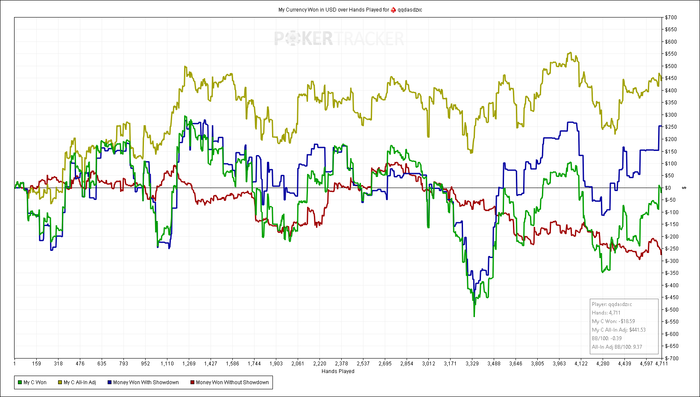The width and height of the screenshot is (700, 397).
Task: Select the My C All-In Adj legend label
Action: click(x=80, y=382)
